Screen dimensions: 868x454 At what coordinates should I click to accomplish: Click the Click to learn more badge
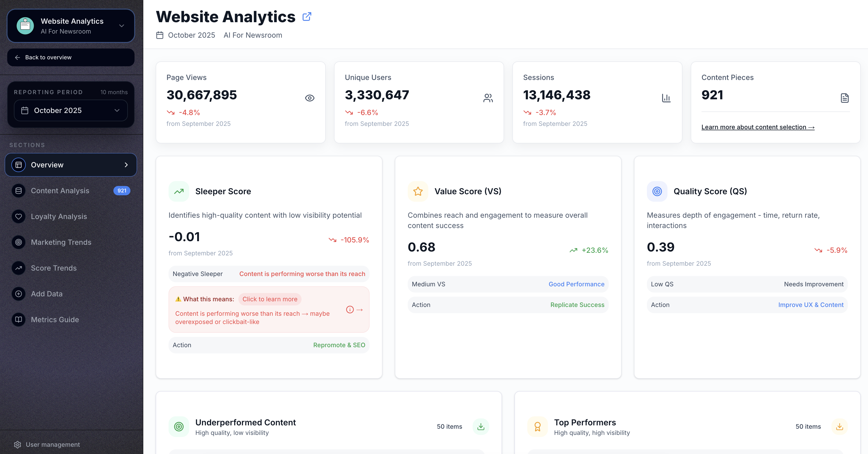click(x=270, y=299)
